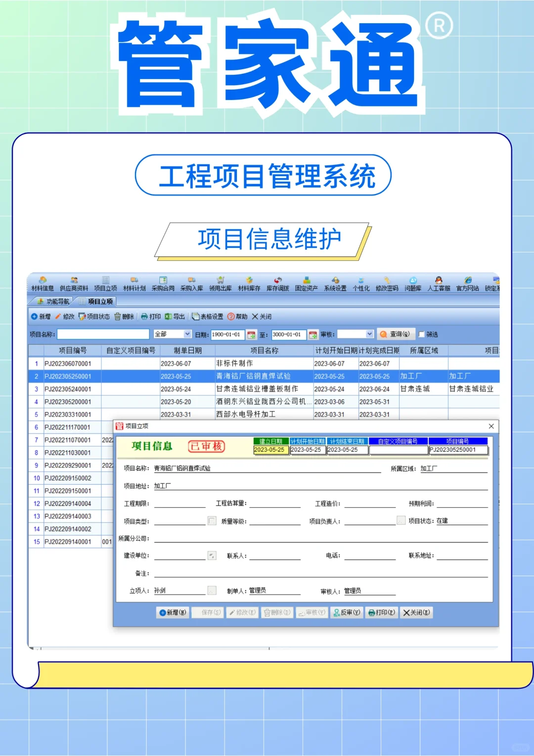The height and width of the screenshot is (756, 534).
Task: Click project name cell 酒钢东兴铝业陇西分公司机...
Action: tap(264, 402)
